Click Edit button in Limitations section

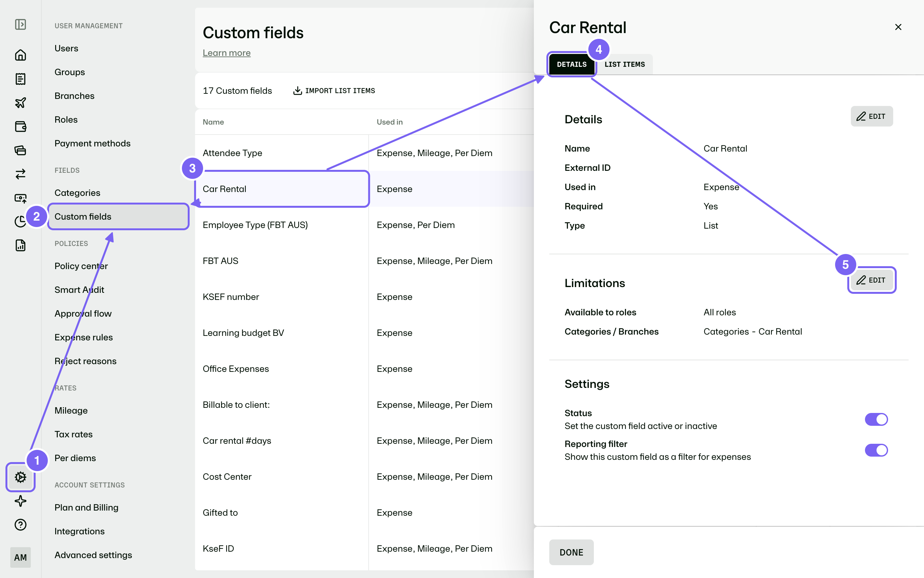872,280
